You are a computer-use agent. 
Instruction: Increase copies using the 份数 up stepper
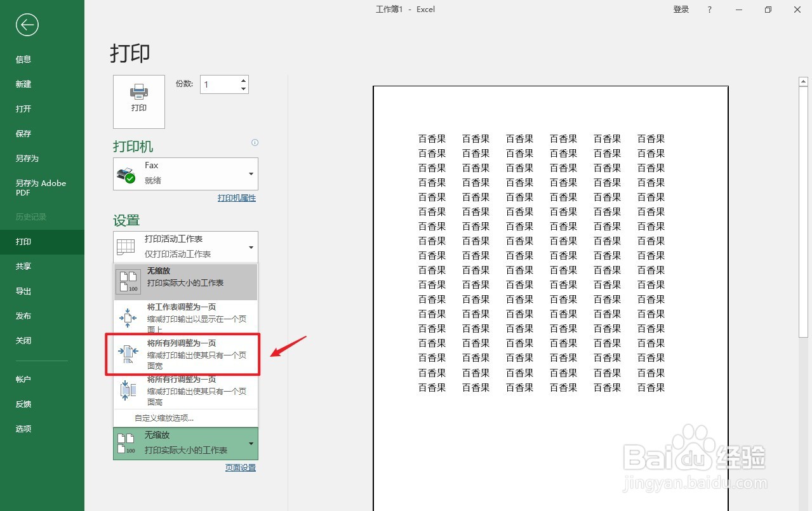(243, 79)
